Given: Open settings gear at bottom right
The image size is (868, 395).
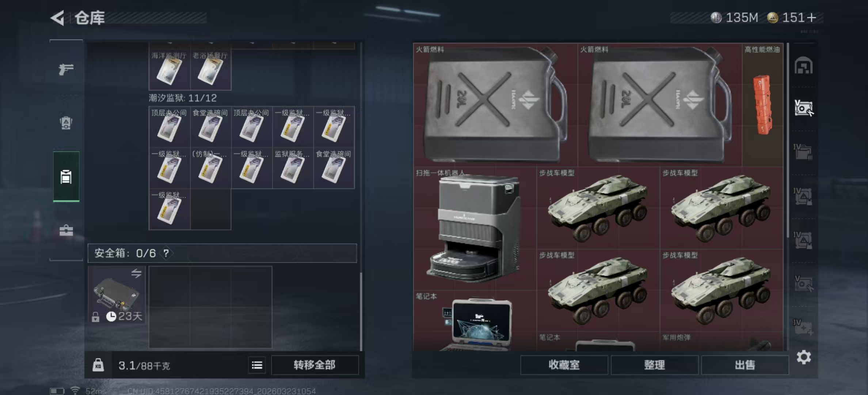Looking at the screenshot, I should tap(803, 357).
